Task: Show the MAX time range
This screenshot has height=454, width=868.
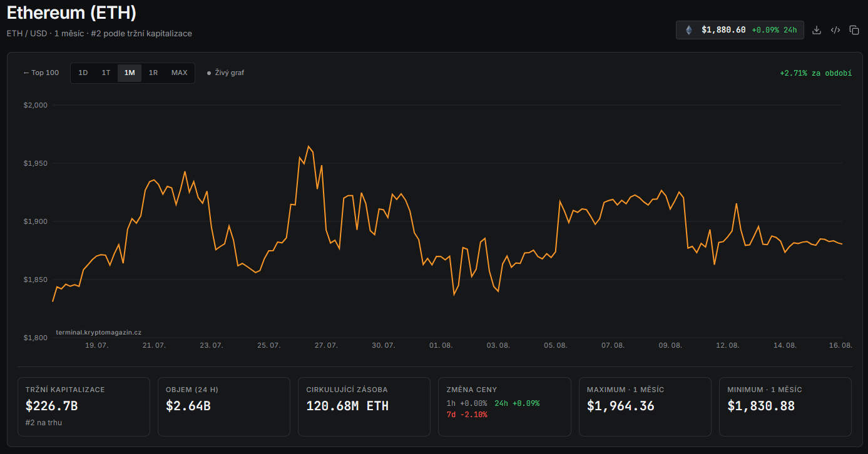Action: coord(180,73)
